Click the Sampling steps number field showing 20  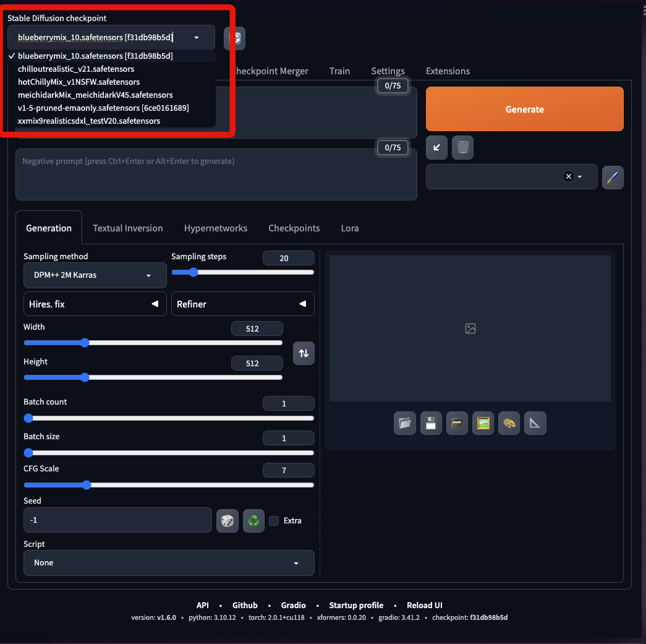coord(289,258)
